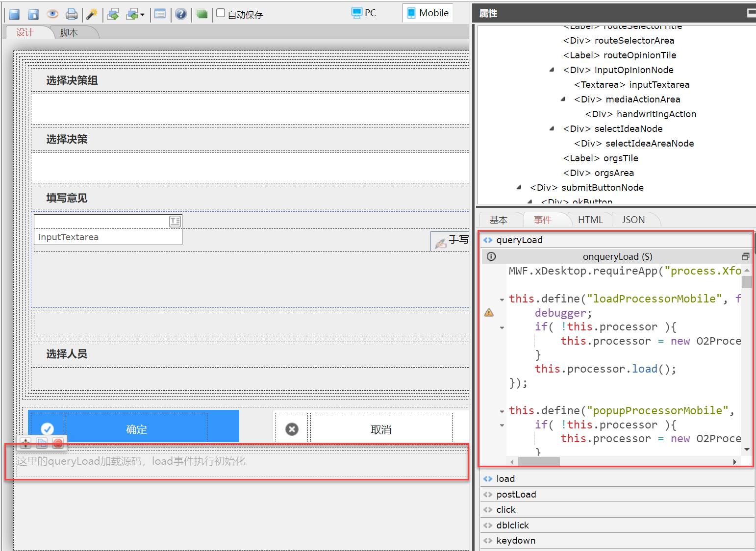Click the move icon on element toolbar

(25, 444)
